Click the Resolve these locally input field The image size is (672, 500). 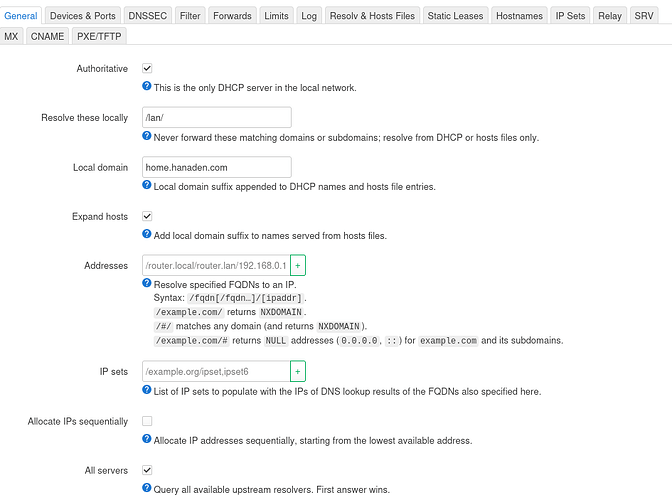216,117
